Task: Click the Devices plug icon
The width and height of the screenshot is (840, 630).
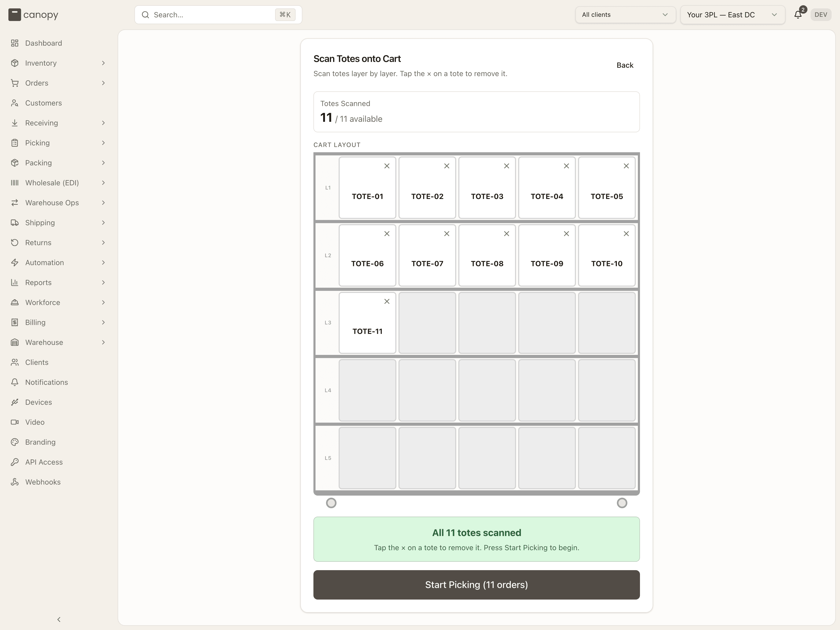Action: tap(15, 402)
